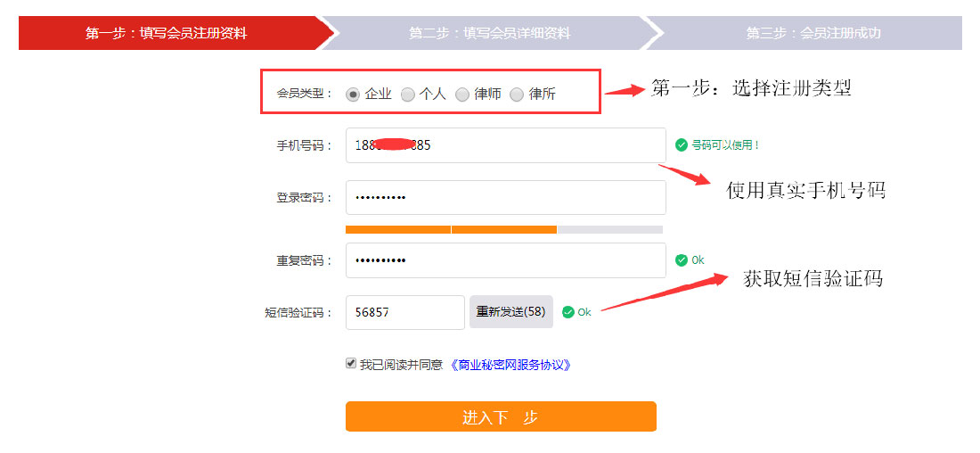Focus the 手机号码 input field
980x453 pixels.
pyautogui.click(x=506, y=145)
